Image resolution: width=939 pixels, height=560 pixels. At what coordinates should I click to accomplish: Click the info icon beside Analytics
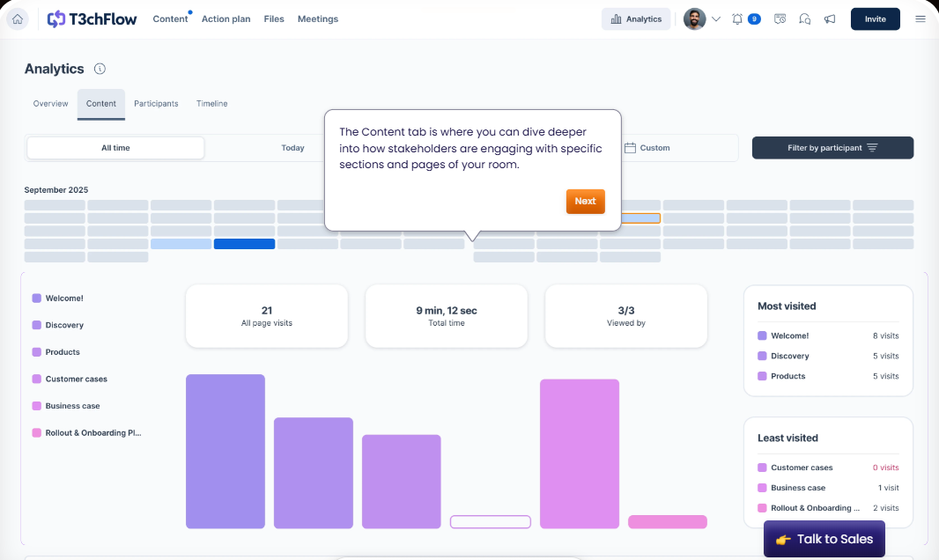(x=100, y=69)
